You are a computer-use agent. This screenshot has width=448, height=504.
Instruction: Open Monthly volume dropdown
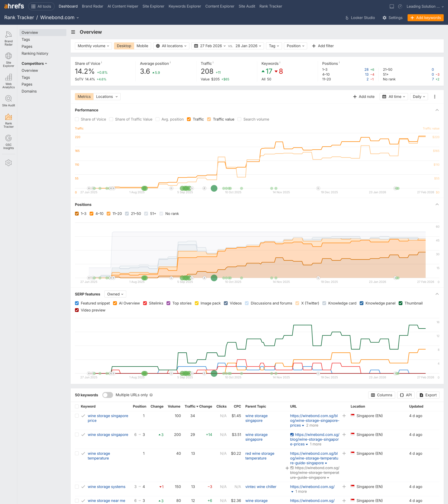pyautogui.click(x=93, y=46)
